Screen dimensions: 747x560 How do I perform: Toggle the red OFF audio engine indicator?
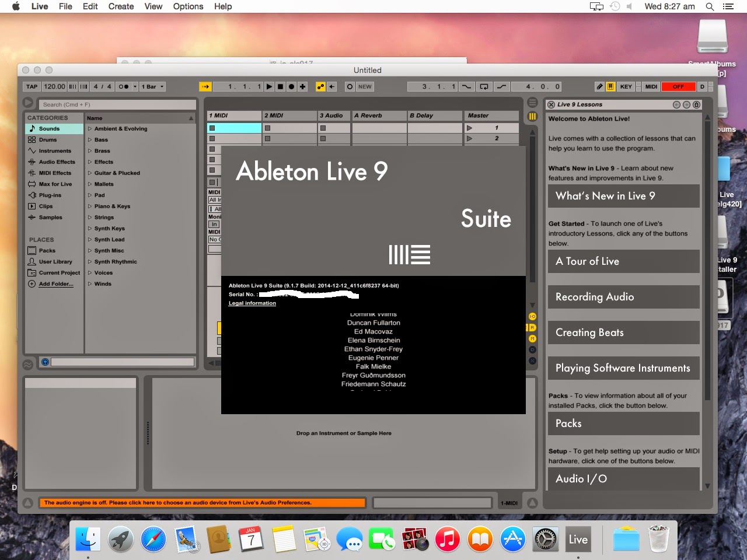point(678,86)
